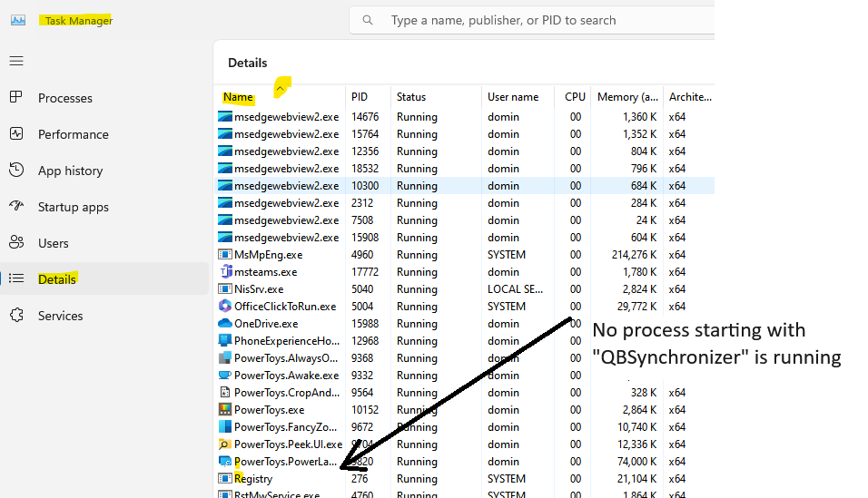Open the hamburger navigation menu
The image size is (868, 498).
tap(16, 61)
